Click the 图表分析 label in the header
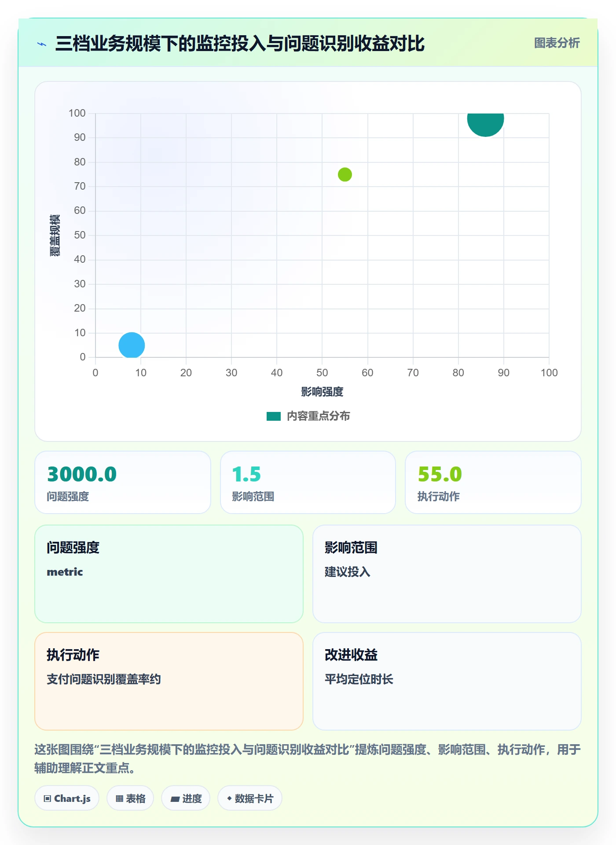Viewport: 616px width, 845px height. [557, 43]
